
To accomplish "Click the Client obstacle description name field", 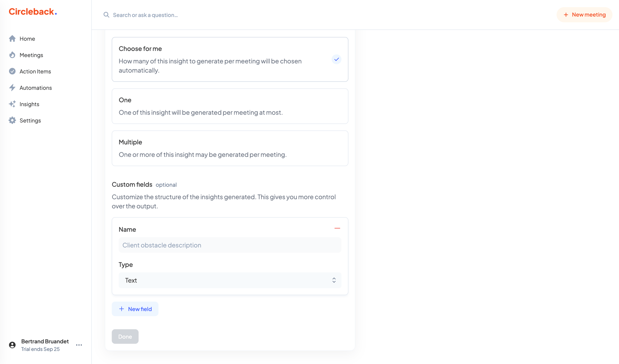I will 230,245.
